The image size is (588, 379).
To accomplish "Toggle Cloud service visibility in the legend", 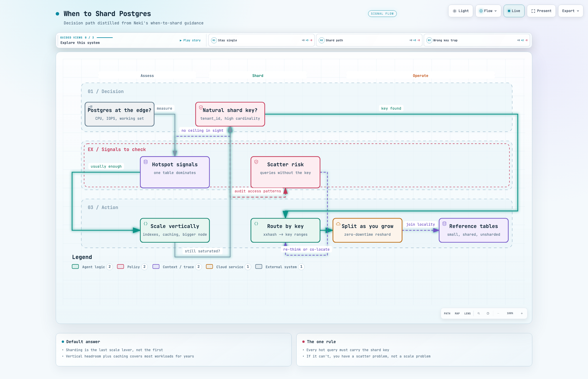I will tap(229, 267).
